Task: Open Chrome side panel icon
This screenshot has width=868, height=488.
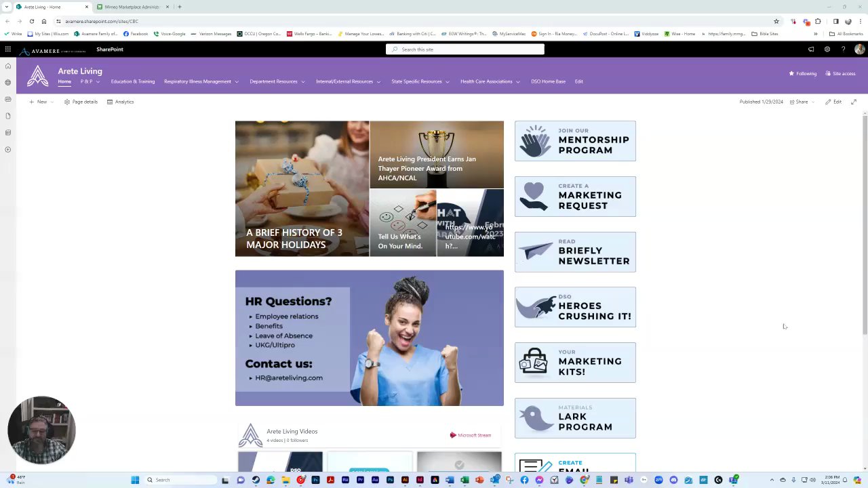Action: (835, 21)
